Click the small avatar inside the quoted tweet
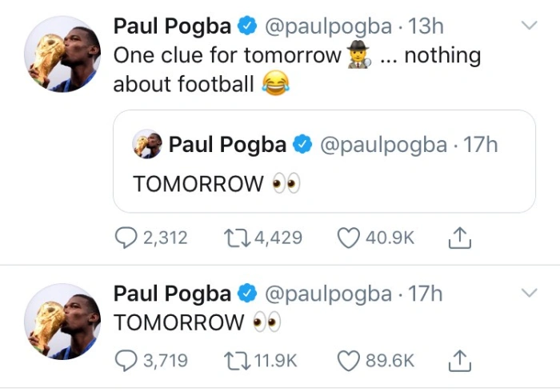This screenshot has height=392, width=560. 146,144
